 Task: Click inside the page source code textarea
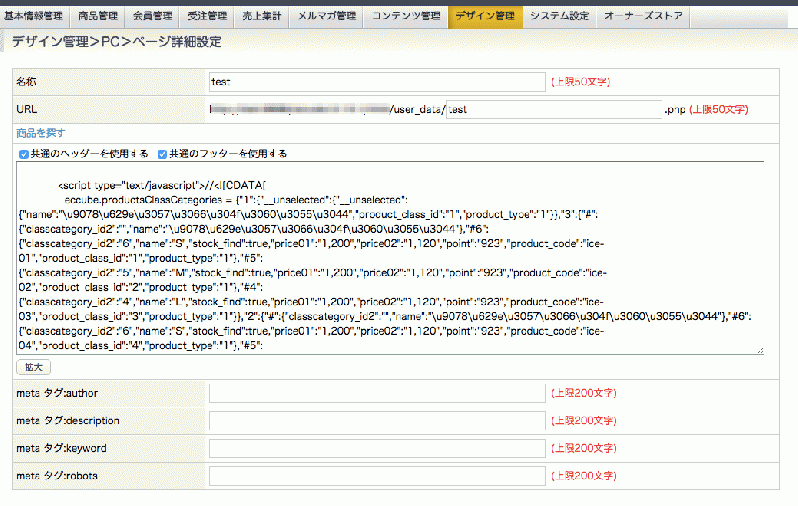390,258
